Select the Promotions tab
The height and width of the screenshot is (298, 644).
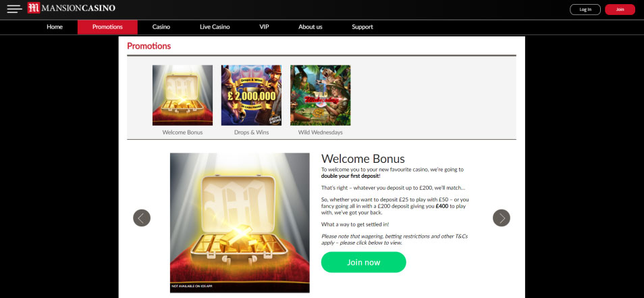[x=107, y=27]
